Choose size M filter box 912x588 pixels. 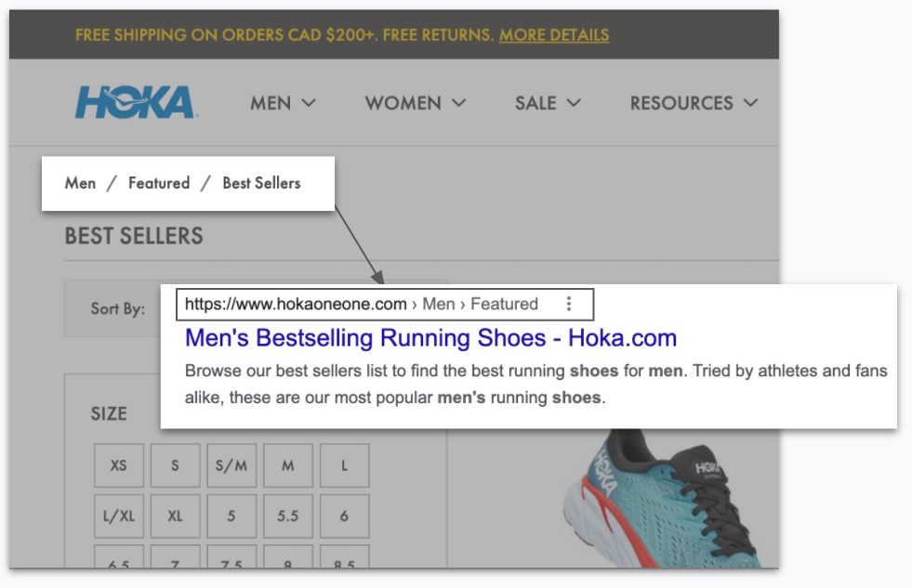pyautogui.click(x=288, y=465)
